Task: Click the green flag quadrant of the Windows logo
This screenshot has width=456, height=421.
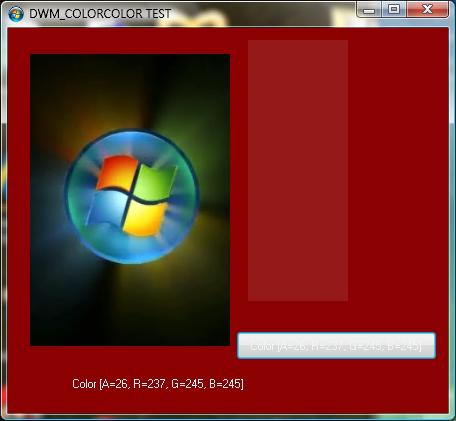Action: tap(156, 183)
